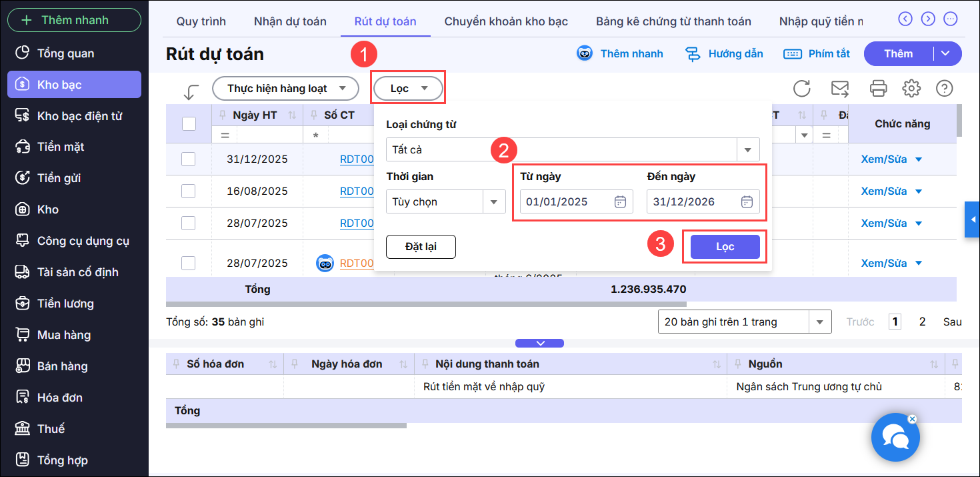Open the settings gear icon
Viewport: 980px width, 477px height.
coord(911,88)
